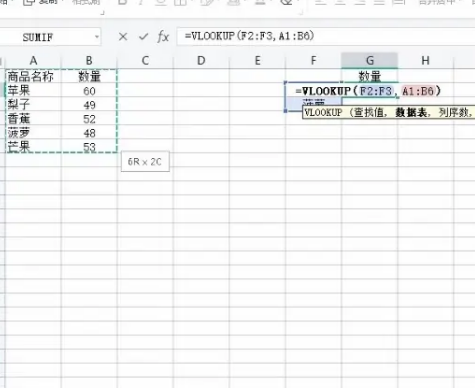
Task: Click inside the formula bar with =VLOOKUP
Action: (x=325, y=36)
